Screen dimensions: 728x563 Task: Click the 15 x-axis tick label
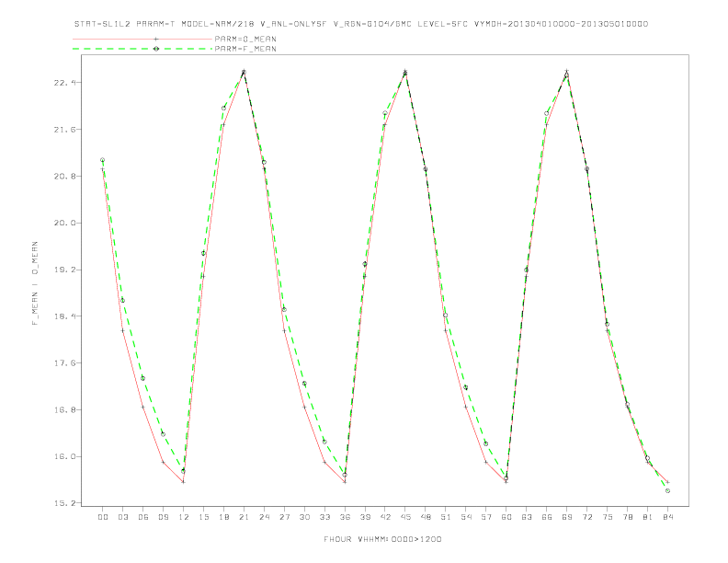[x=203, y=517]
